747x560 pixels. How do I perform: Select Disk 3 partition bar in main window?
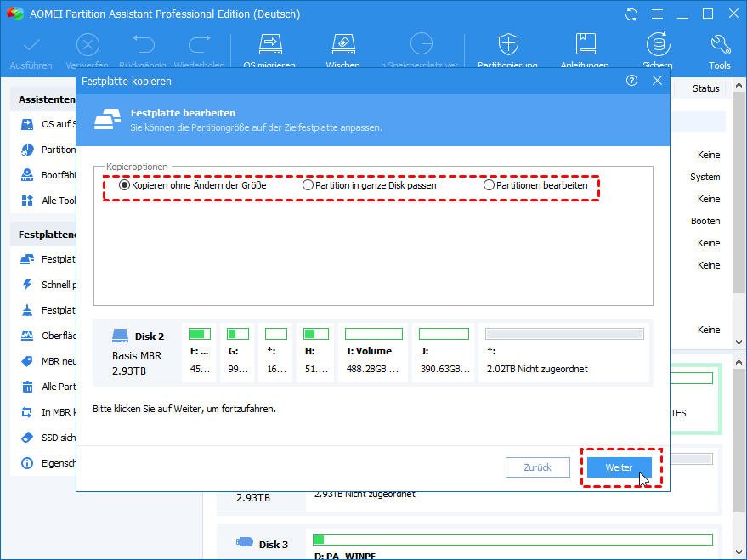point(512,540)
